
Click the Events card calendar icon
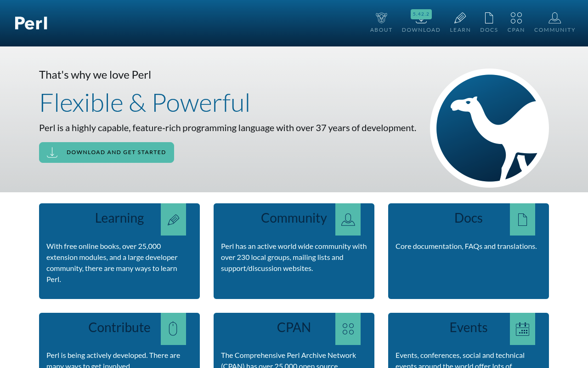point(522,329)
